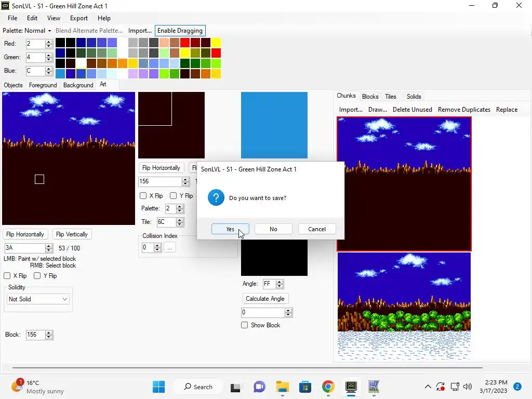Click Delete Unused button
The height and width of the screenshot is (399, 532).
(x=412, y=110)
